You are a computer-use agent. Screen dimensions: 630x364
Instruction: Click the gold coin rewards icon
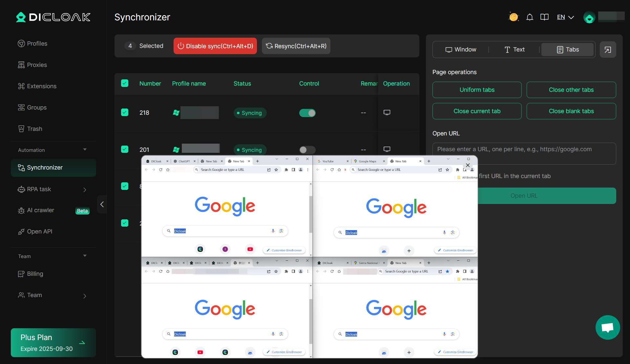tap(514, 17)
